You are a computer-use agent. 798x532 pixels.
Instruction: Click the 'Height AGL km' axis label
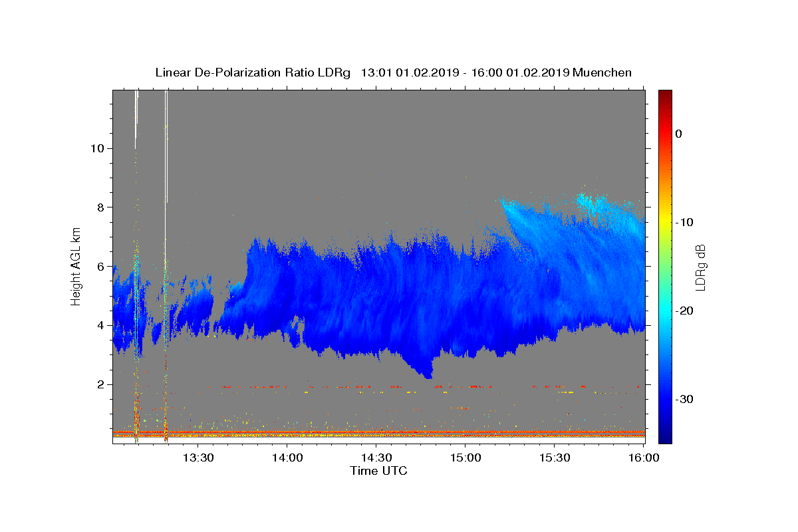(x=76, y=267)
